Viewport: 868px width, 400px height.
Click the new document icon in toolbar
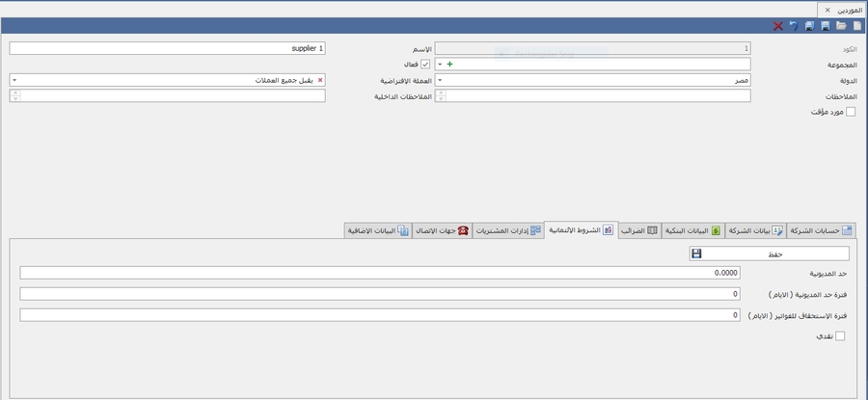click(857, 26)
